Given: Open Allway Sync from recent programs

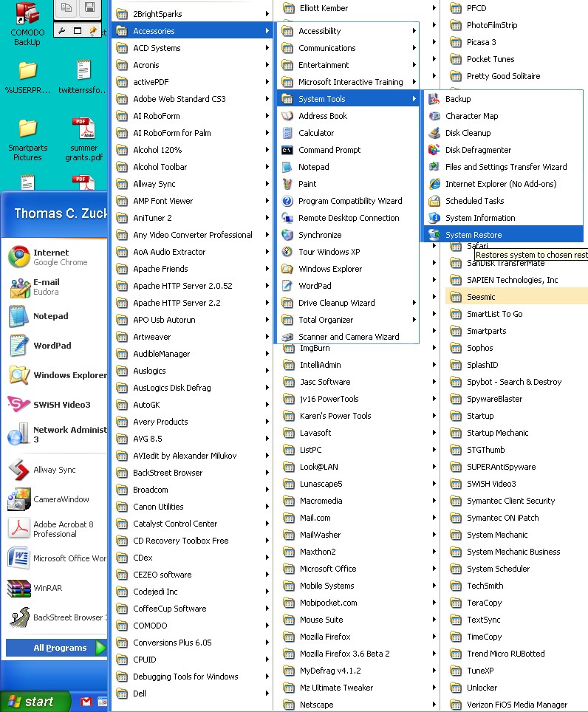Looking at the screenshot, I should tap(55, 470).
